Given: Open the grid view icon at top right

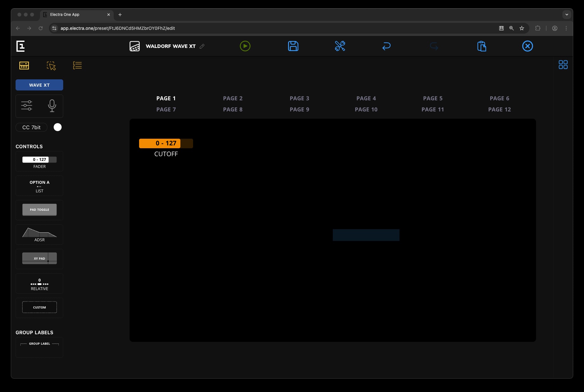Looking at the screenshot, I should [563, 65].
